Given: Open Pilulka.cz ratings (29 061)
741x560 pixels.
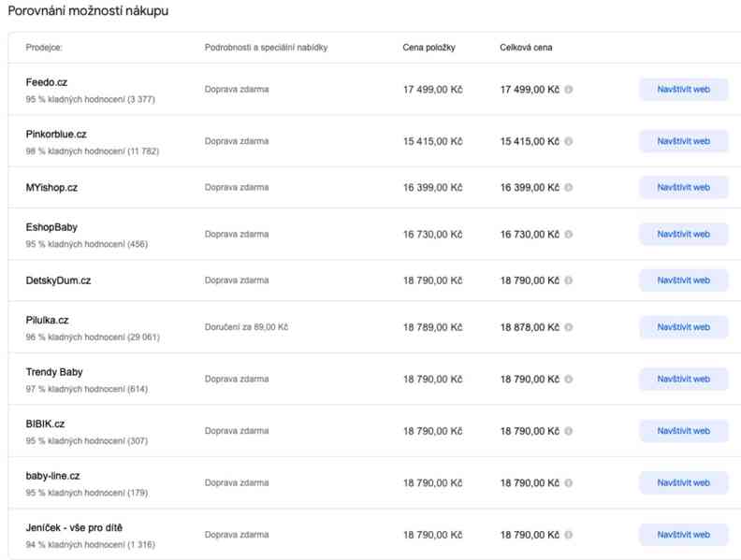Looking at the screenshot, I should 93,337.
